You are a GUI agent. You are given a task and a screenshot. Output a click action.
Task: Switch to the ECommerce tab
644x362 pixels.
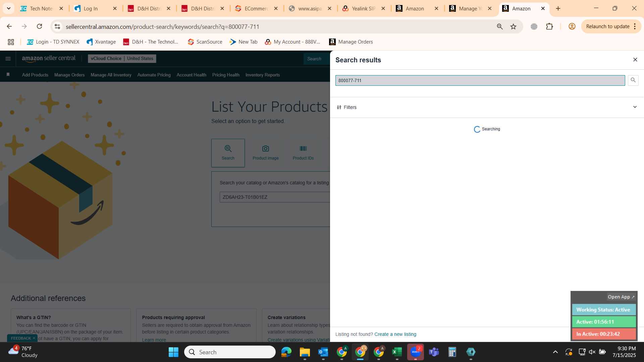pos(256,8)
